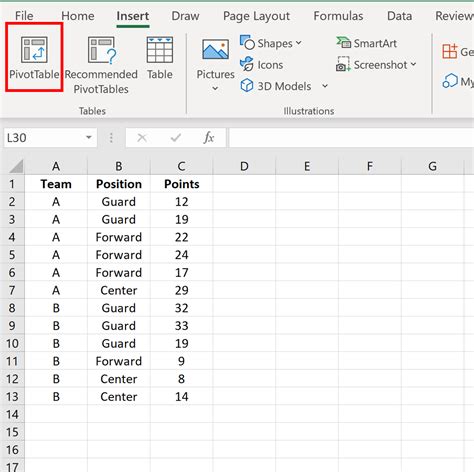Open Recommended PivotTables
Image resolution: width=474 pixels, height=472 pixels.
[x=101, y=65]
